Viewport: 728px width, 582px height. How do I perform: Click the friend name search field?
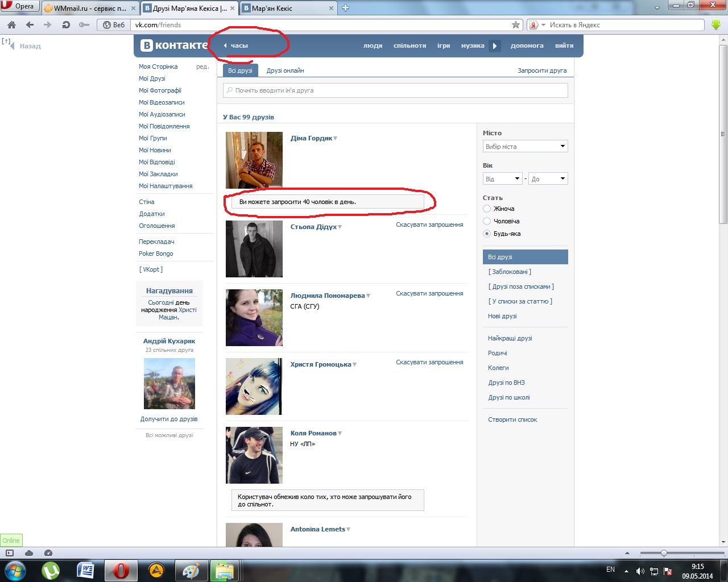point(395,90)
